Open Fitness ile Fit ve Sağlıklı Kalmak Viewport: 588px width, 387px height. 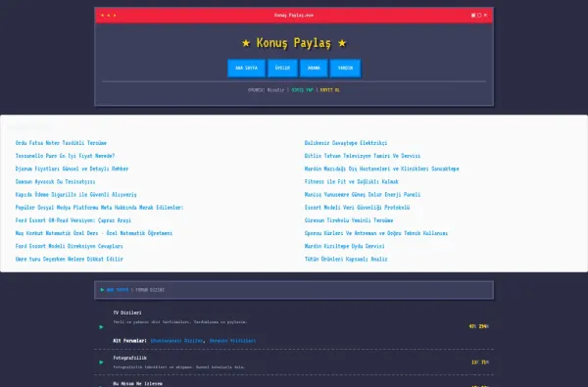(x=352, y=181)
